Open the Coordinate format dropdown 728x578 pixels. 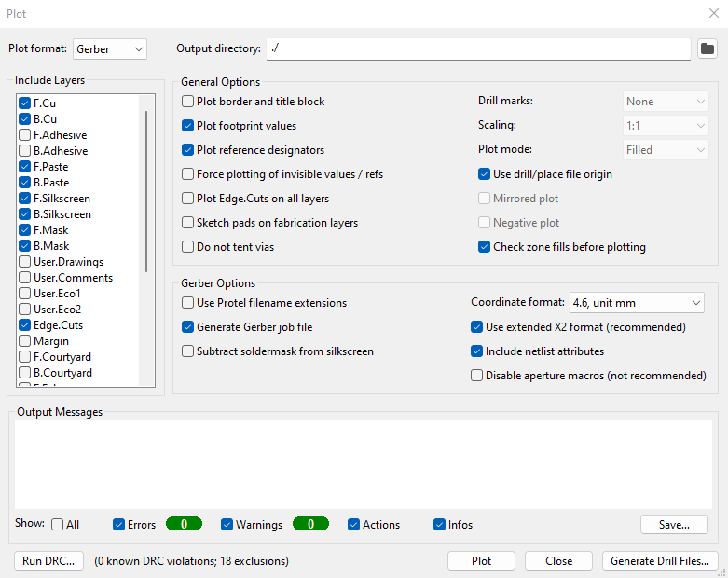(x=637, y=303)
